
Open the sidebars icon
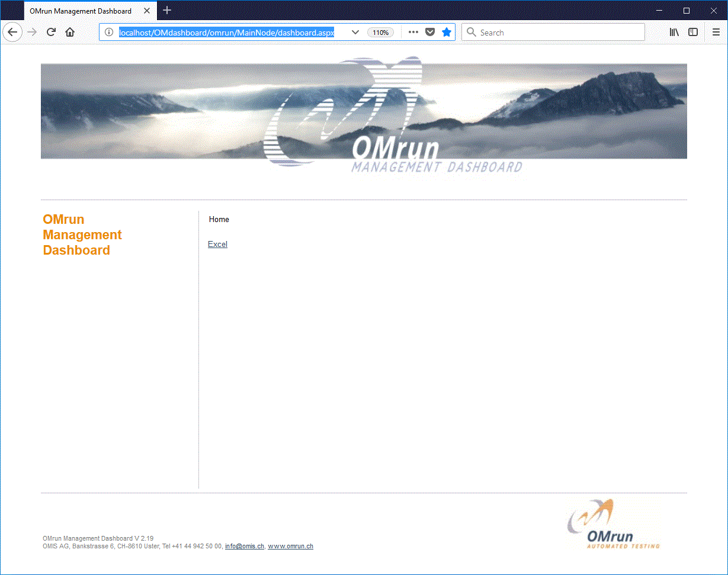[693, 32]
